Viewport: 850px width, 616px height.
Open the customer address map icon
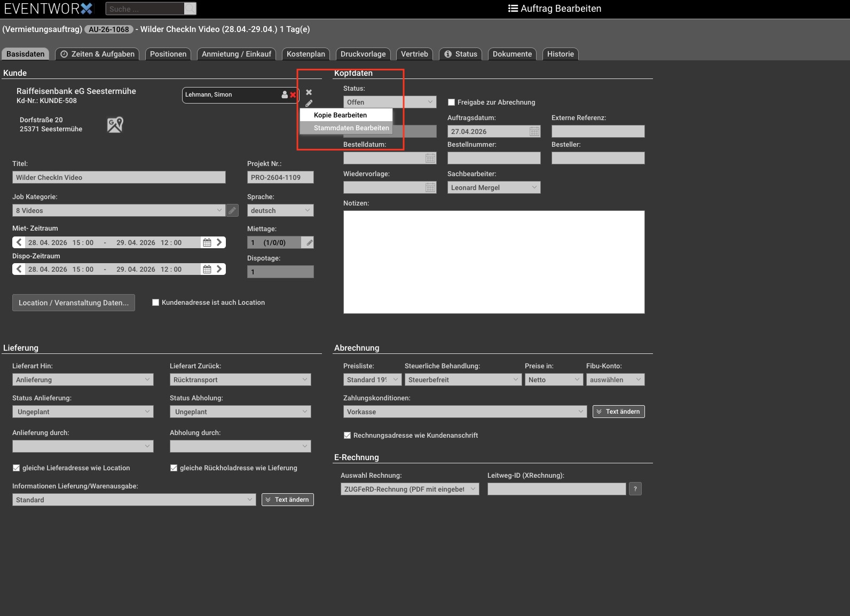[x=115, y=124]
